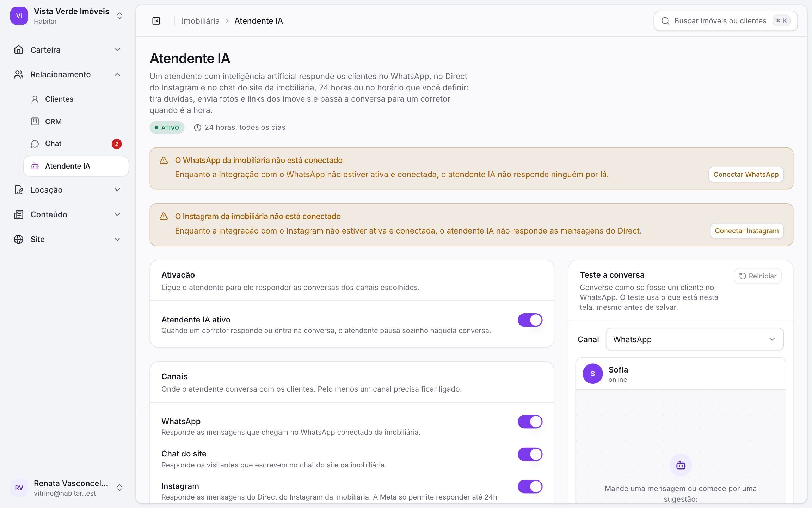Click the Relacionamento people icon
Screen dimensions: 812x508
pos(19,74)
